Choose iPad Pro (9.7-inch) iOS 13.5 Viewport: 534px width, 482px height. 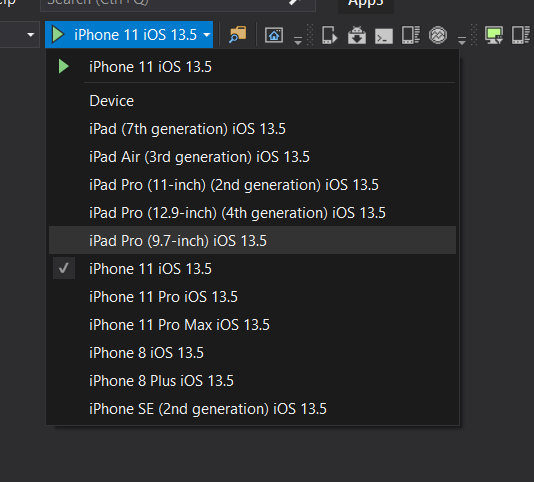[x=252, y=240]
